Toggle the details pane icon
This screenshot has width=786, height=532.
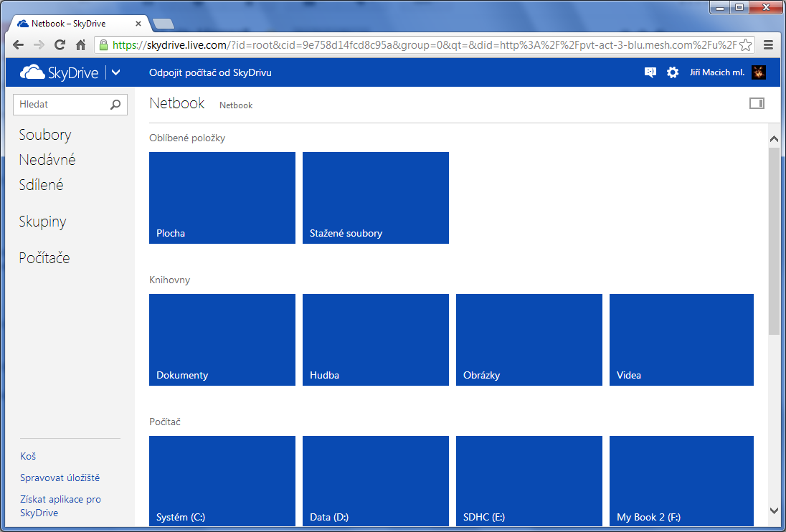[x=757, y=103]
